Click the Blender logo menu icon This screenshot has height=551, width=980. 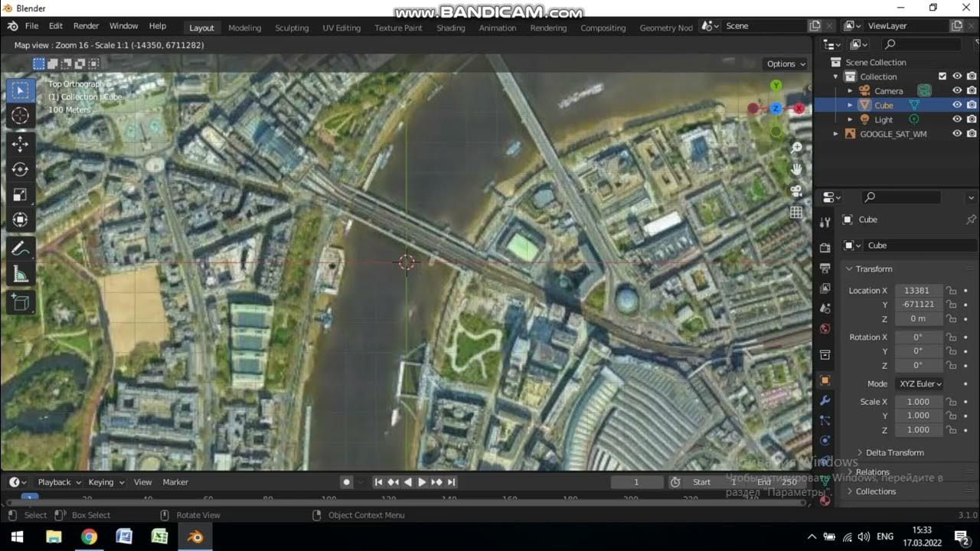tap(12, 26)
